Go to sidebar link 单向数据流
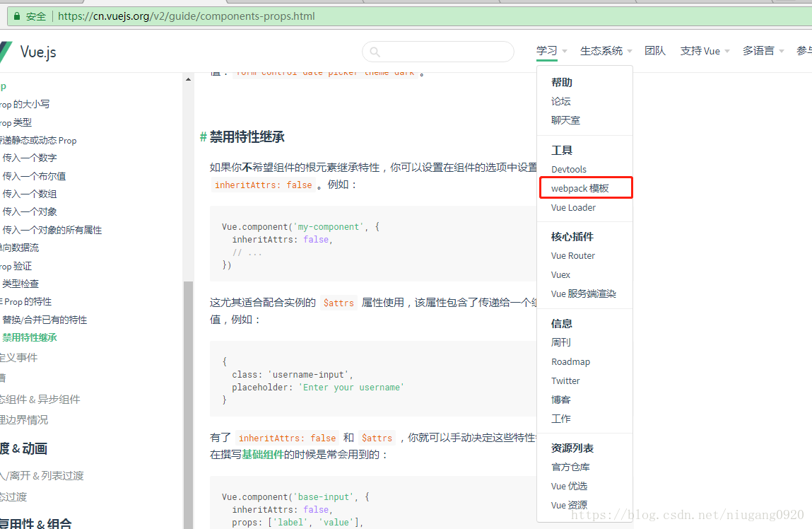Image resolution: width=812 pixels, height=529 pixels. click(x=19, y=248)
